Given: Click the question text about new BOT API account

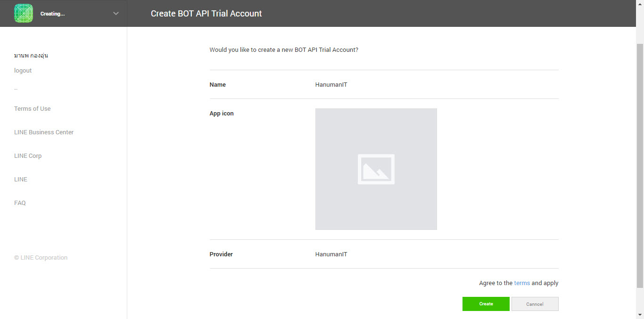Looking at the screenshot, I should (284, 50).
